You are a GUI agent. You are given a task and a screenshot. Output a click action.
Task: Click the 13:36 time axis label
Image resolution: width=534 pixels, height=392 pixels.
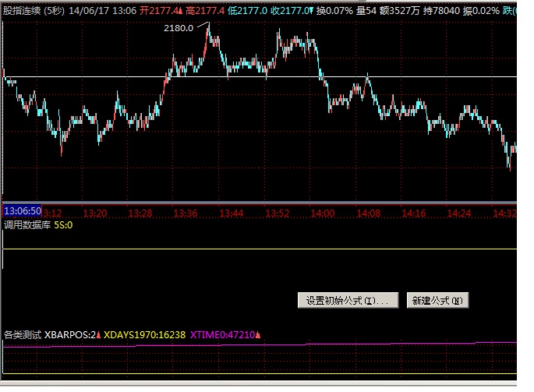click(x=185, y=213)
